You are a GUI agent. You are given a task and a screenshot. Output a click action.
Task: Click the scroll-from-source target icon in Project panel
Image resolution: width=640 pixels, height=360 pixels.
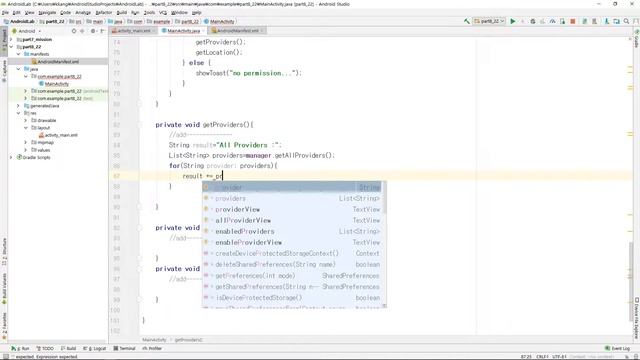pos(74,31)
